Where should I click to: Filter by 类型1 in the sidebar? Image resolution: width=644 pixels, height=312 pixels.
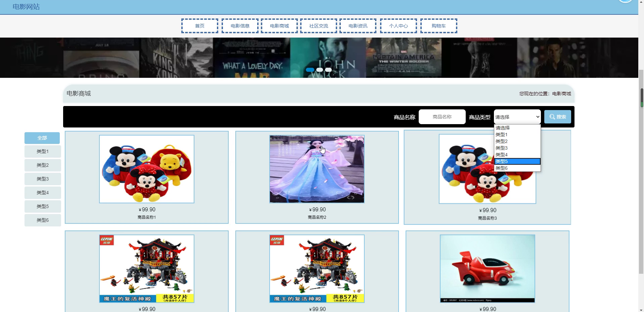coord(43,152)
